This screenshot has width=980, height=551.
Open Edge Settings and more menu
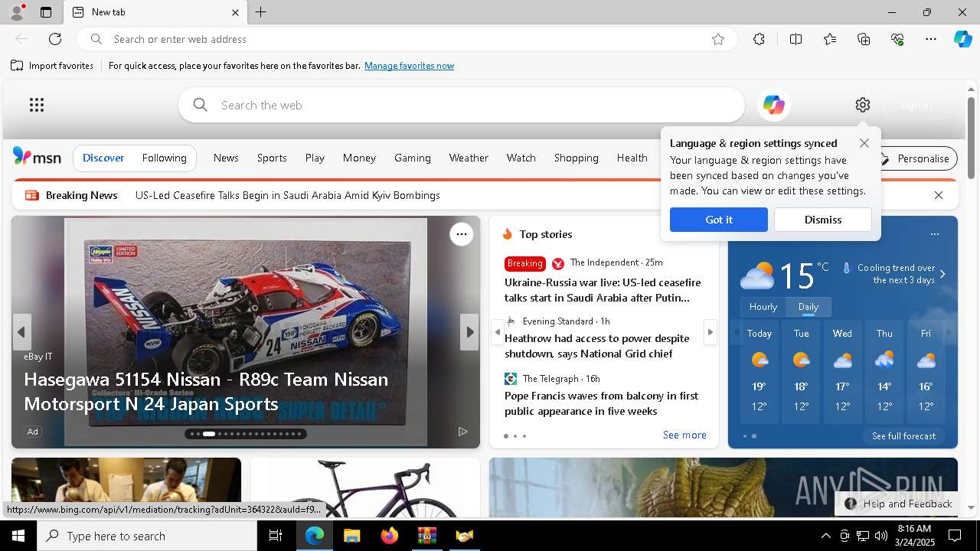931,39
